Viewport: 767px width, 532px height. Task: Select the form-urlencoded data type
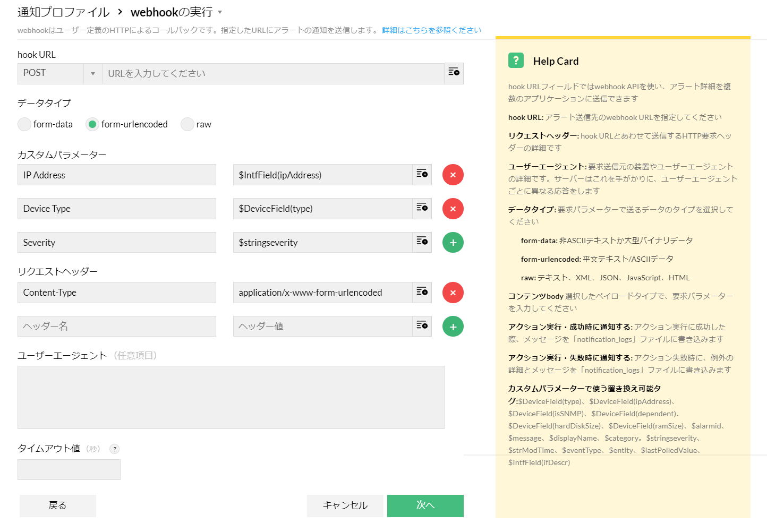(92, 124)
